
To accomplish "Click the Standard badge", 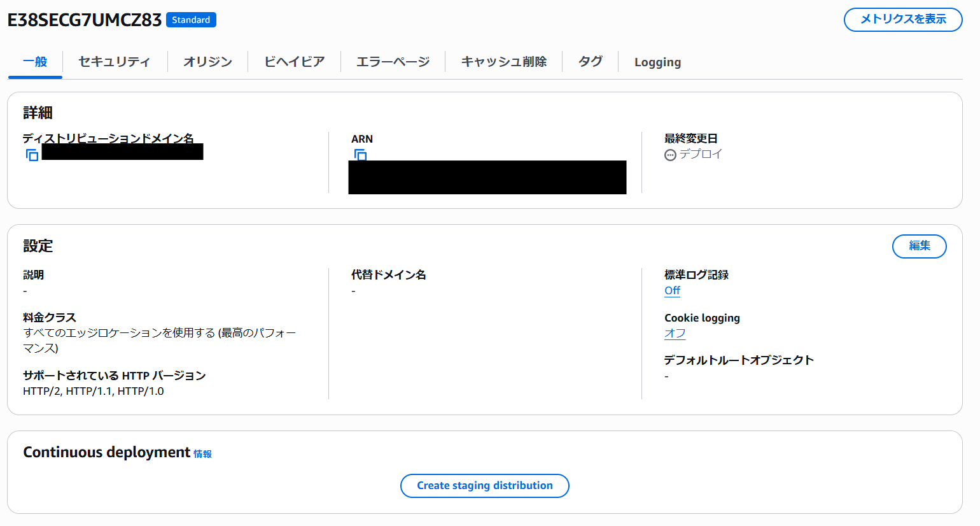I will 191,20.
